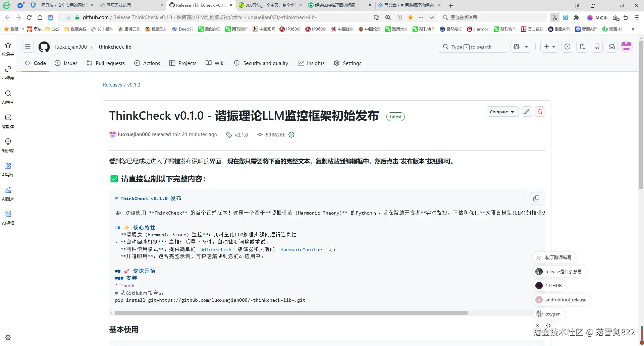Screen dimensions: 644x346
Task: Bookmark the page via the address bar star
Action: (x=411, y=17)
